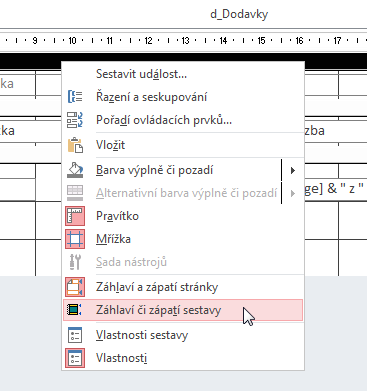The width and height of the screenshot is (367, 391).
Task: Select the page expression text box
Action: tap(335, 189)
